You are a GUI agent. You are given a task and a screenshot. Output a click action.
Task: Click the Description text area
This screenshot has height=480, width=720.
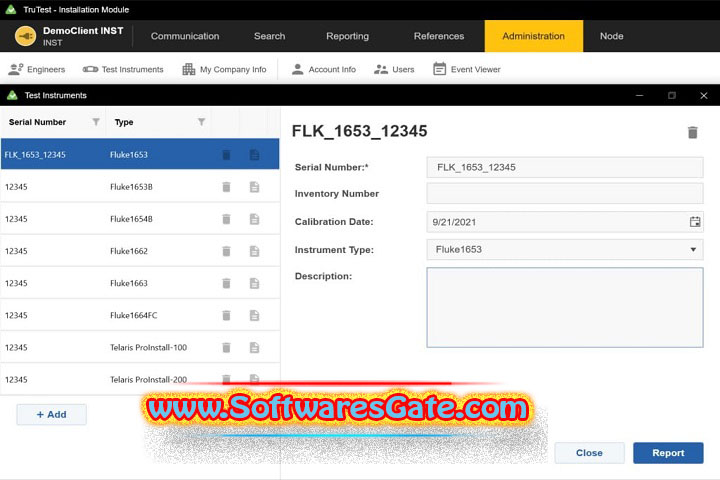(564, 307)
